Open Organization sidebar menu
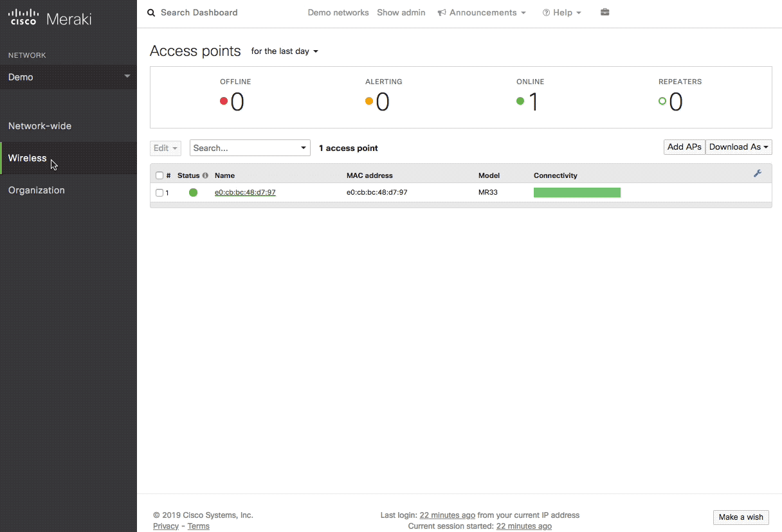The height and width of the screenshot is (532, 782). 68,190
